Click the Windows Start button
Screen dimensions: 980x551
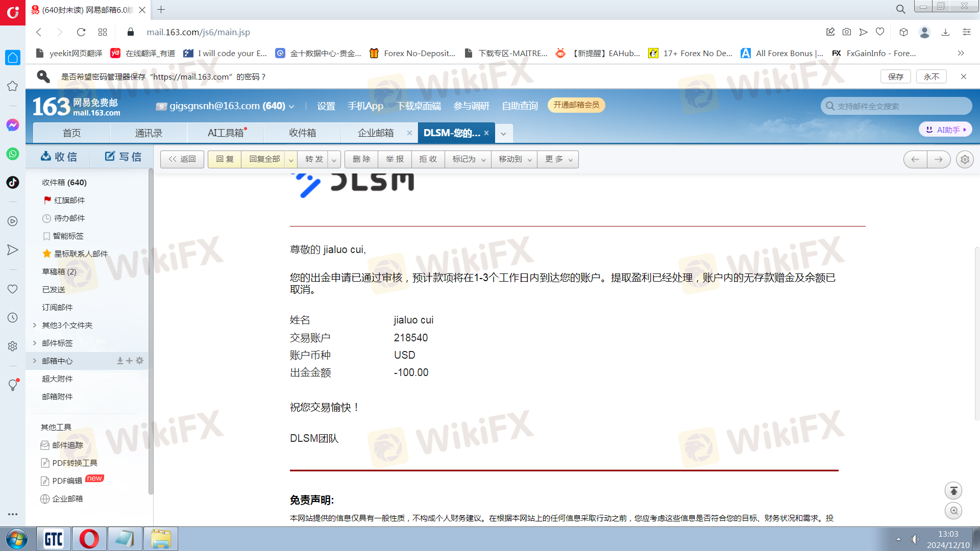click(x=17, y=539)
